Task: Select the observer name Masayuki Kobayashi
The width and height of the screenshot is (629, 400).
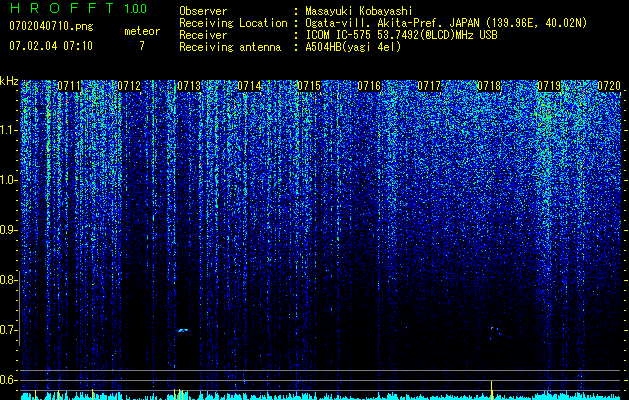Action: 359,11
